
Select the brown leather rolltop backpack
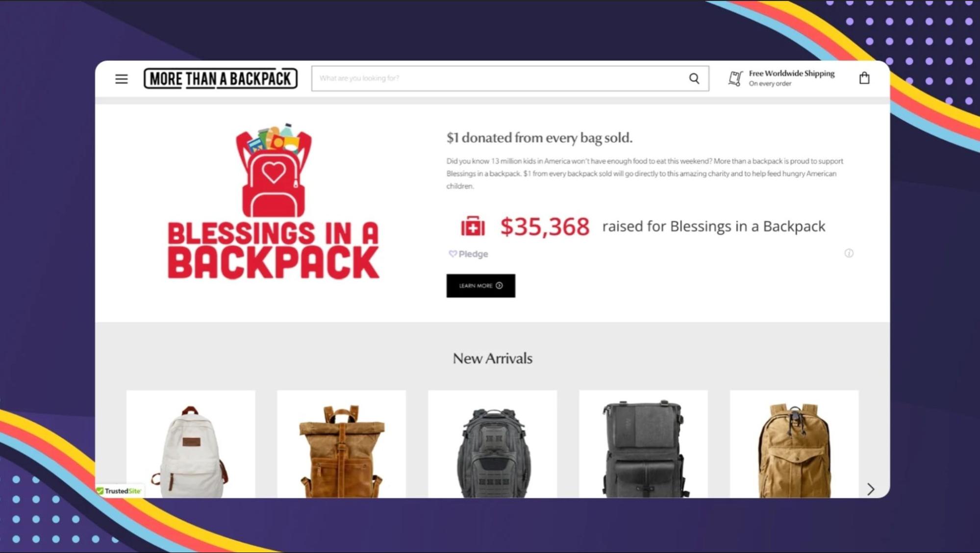pos(341,444)
